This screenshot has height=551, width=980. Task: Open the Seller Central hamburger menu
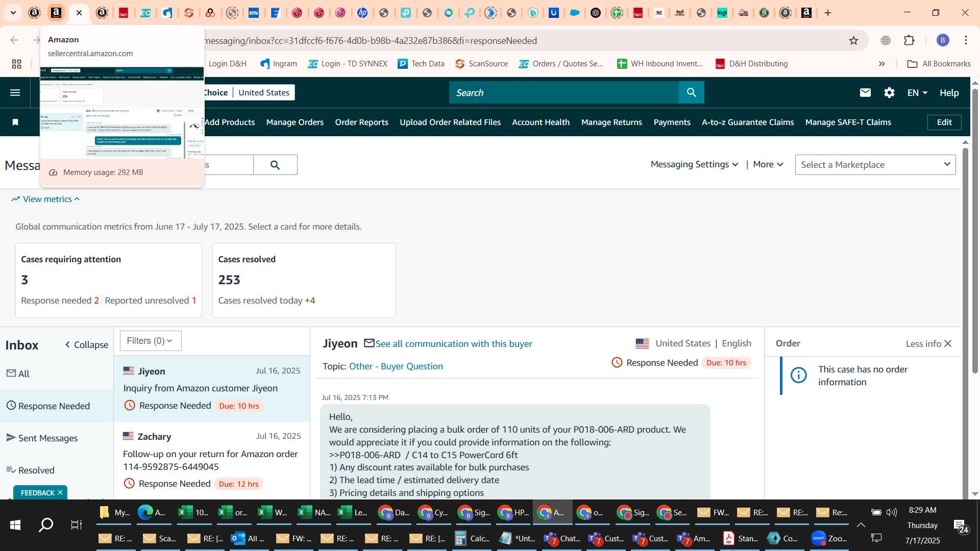point(15,92)
